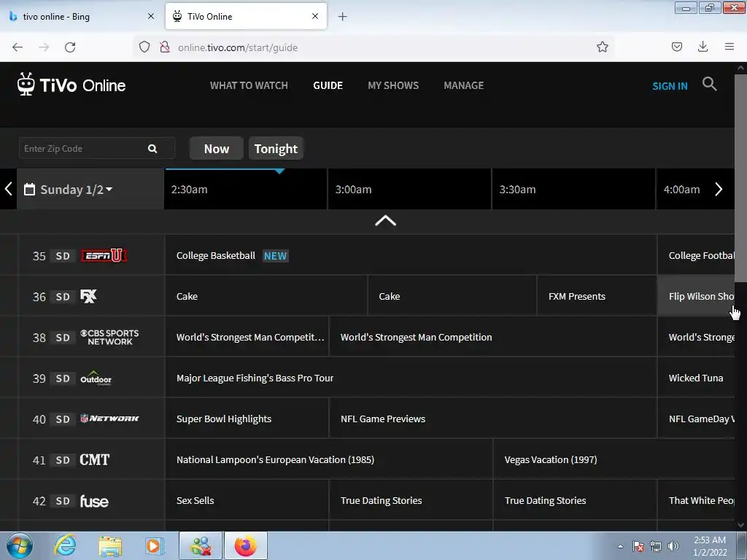Open the TiVo Online logo home link
The image size is (747, 560).
(x=71, y=85)
